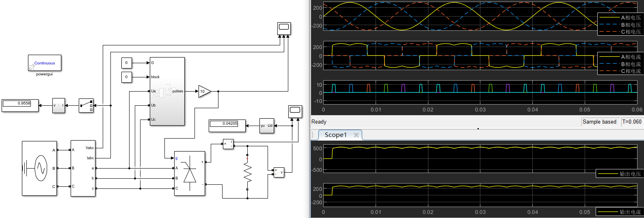Select the constant 0 block feeding block input

[x=127, y=77]
